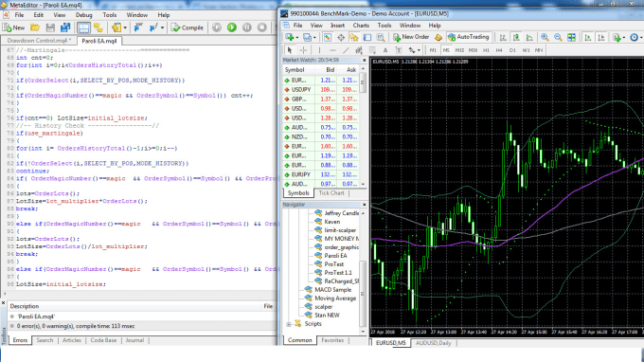Select the Paroli EA.mq4 editor tab
The height and width of the screenshot is (362, 644).
point(99,41)
